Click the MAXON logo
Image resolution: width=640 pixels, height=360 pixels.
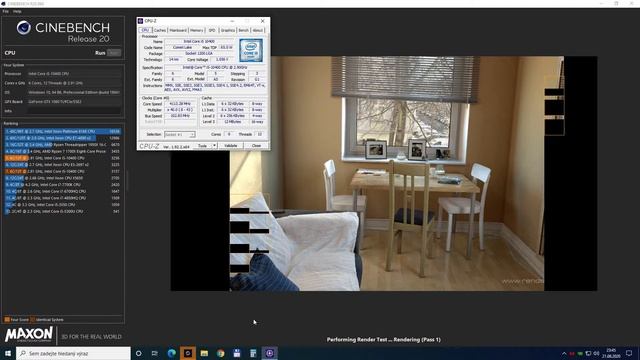tap(29, 335)
